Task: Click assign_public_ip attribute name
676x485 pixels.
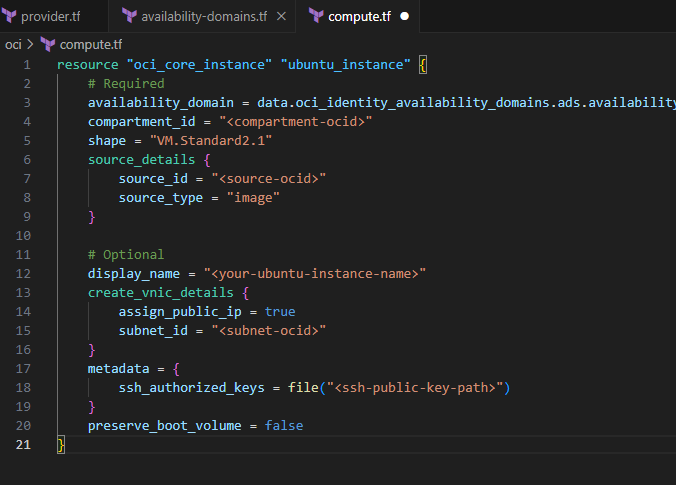Action: (180, 312)
